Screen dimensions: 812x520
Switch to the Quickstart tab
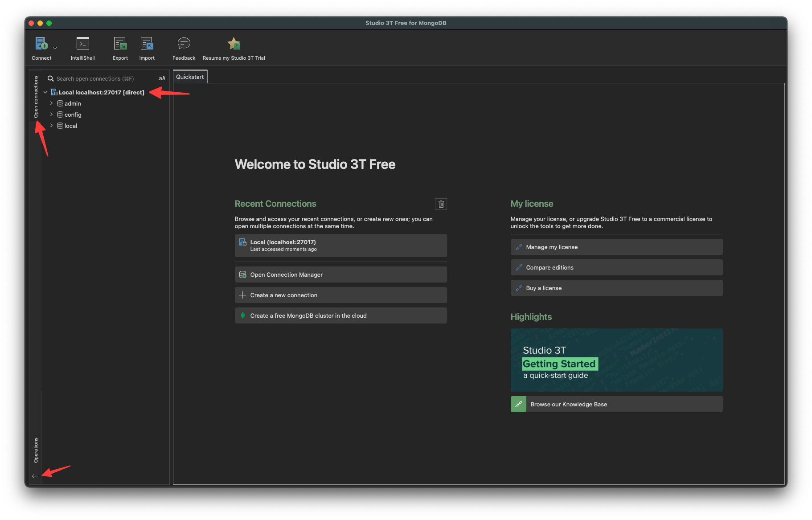click(x=190, y=77)
